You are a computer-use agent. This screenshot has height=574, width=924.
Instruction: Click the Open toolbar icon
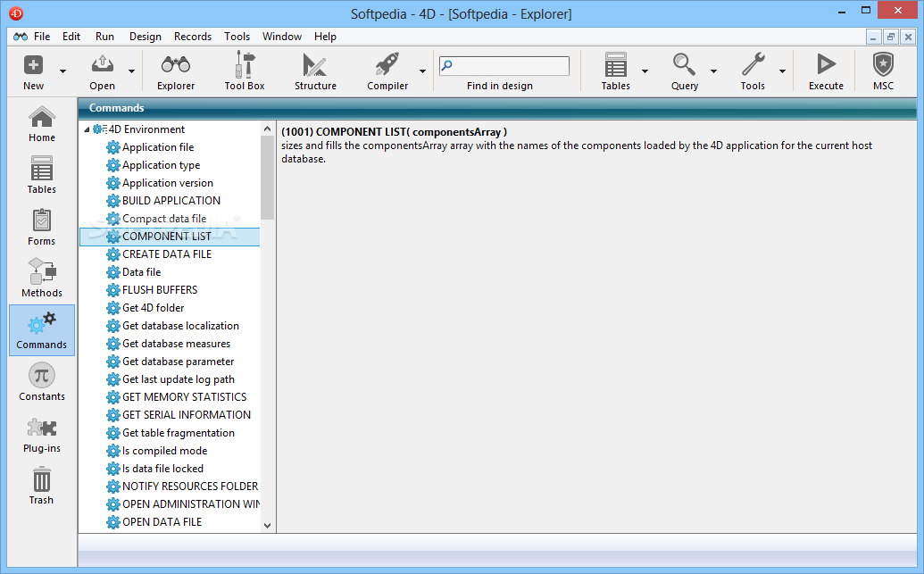click(102, 64)
